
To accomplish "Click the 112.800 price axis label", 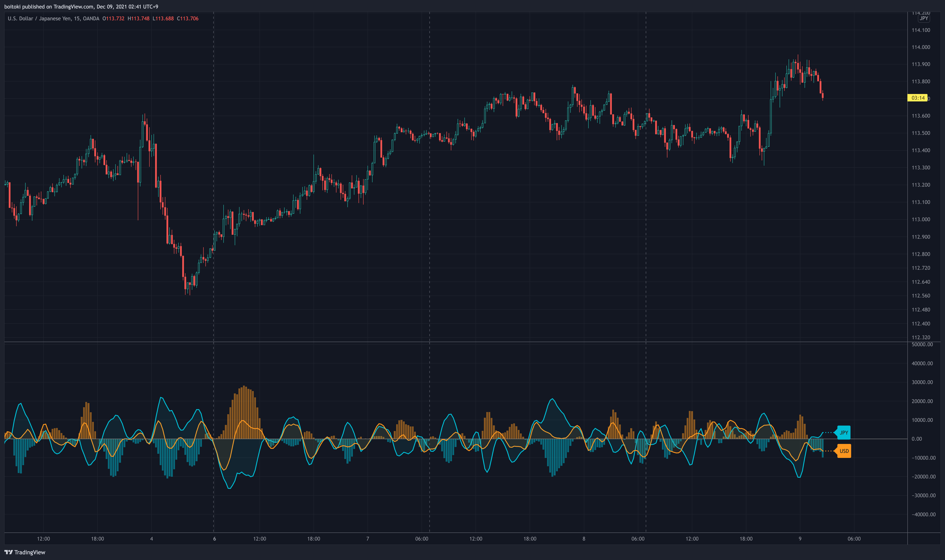I will [921, 254].
